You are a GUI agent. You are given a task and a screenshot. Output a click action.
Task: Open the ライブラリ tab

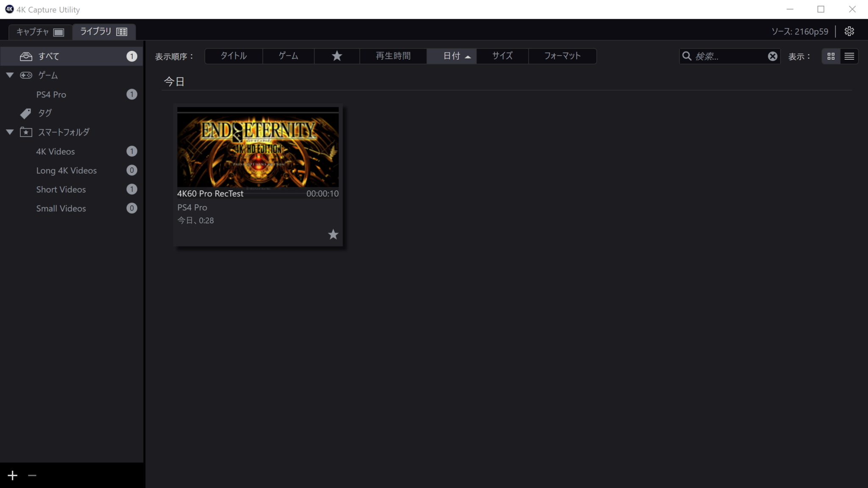point(103,32)
